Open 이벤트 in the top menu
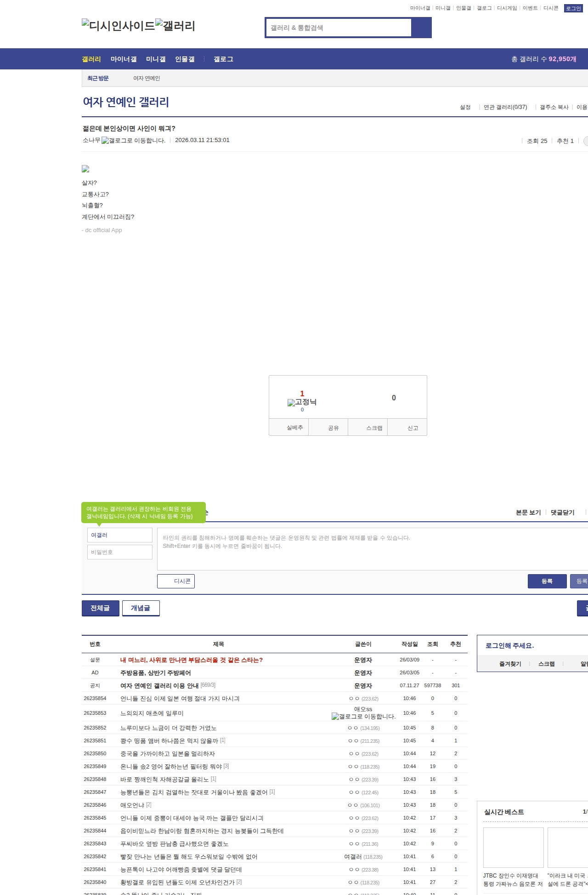The image size is (588, 895). (x=530, y=8)
